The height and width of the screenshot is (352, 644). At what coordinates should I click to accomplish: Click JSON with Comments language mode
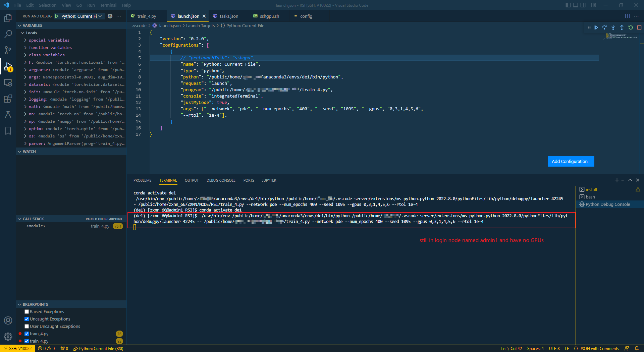[599, 349]
